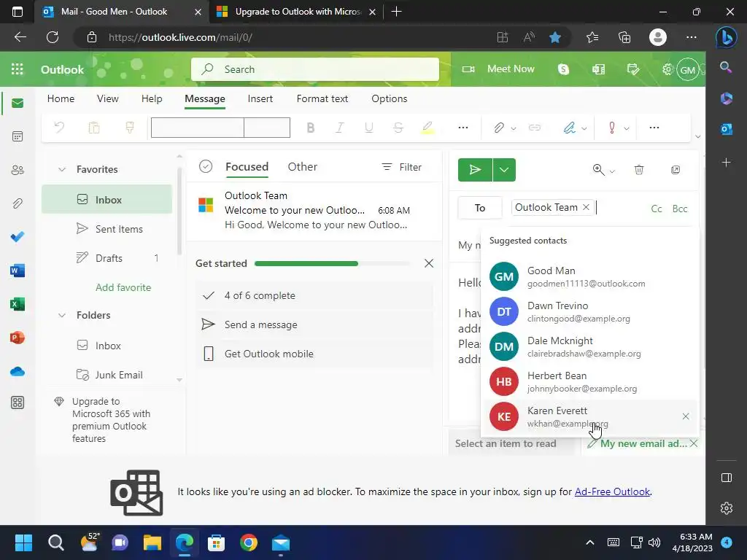Screen dimensions: 747x560
Task: Open the signature dropdown arrow
Action: click(x=584, y=128)
